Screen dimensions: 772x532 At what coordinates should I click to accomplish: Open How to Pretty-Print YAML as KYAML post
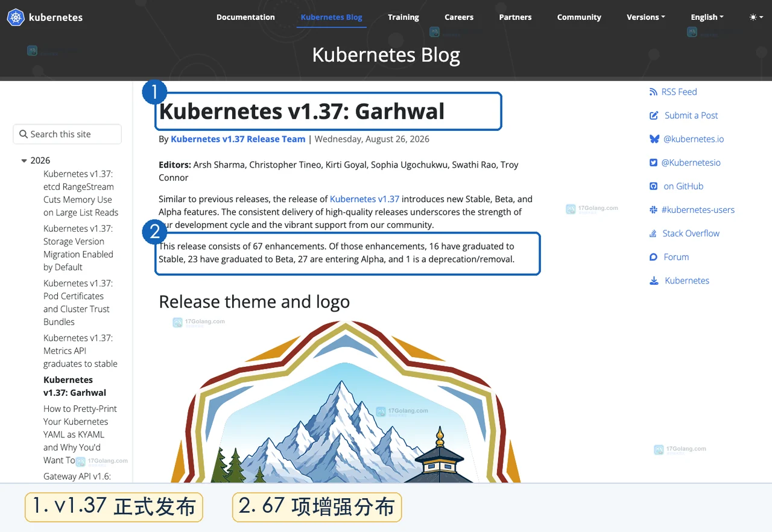point(80,434)
